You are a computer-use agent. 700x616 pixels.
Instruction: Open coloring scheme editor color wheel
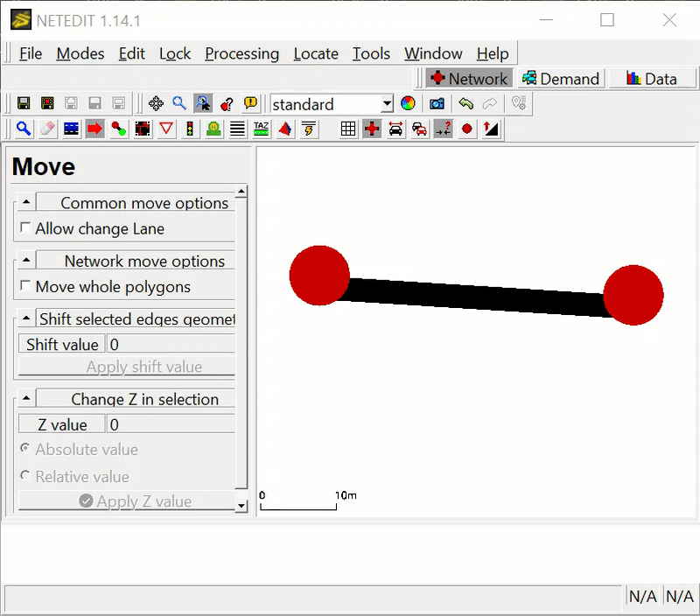[408, 103]
